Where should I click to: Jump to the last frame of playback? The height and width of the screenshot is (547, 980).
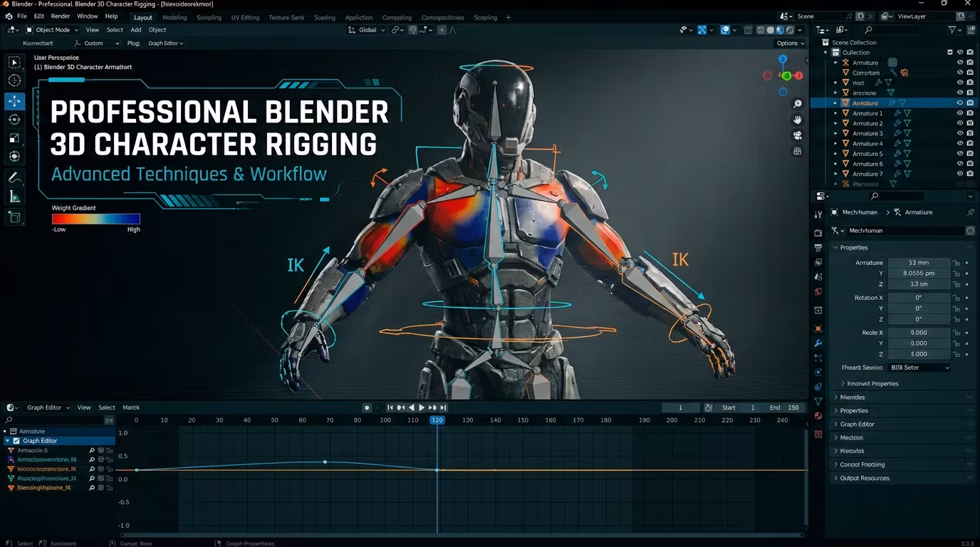pos(443,407)
